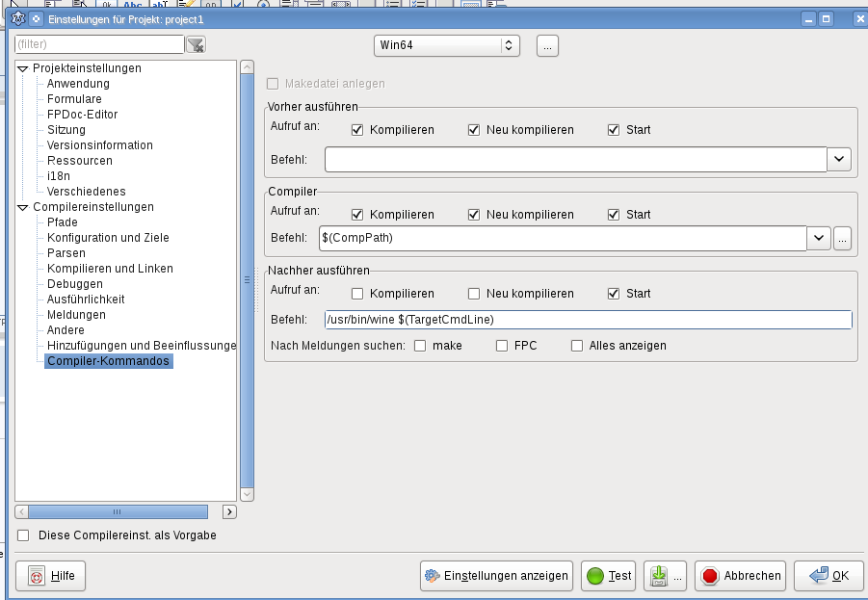Select Pfade in the settings tree

coord(63,222)
